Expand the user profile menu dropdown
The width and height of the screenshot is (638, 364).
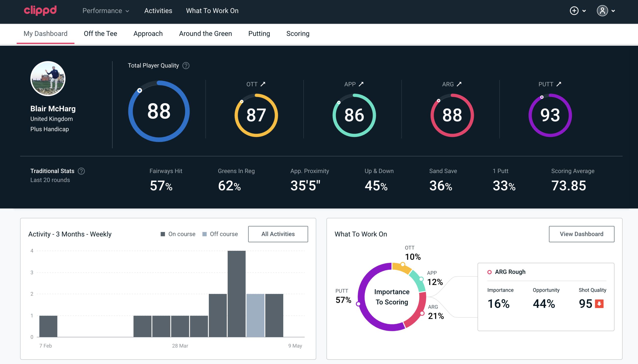pyautogui.click(x=607, y=11)
